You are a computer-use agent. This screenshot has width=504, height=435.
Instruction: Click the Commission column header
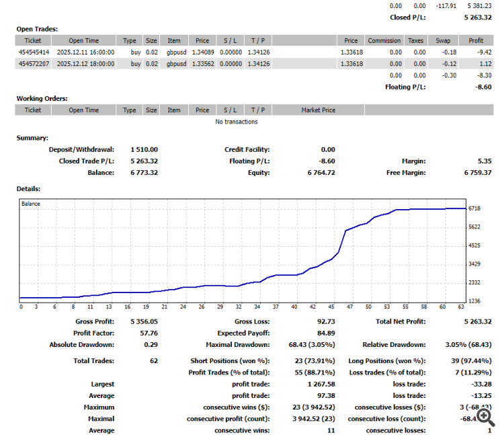click(x=384, y=40)
